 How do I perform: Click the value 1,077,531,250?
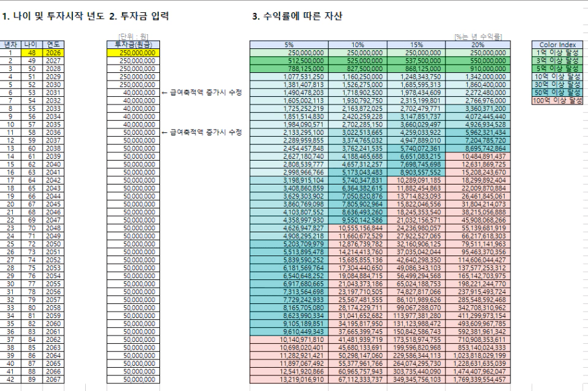tap(289, 77)
